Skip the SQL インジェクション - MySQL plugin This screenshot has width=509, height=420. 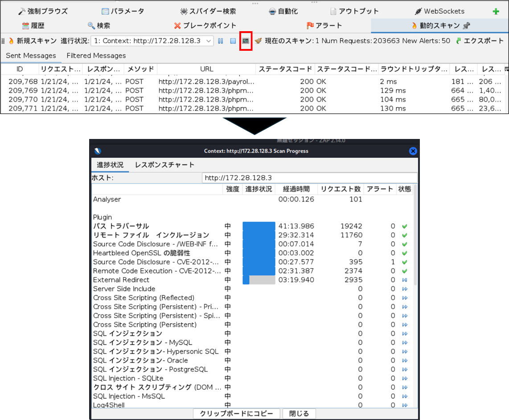[x=405, y=343]
